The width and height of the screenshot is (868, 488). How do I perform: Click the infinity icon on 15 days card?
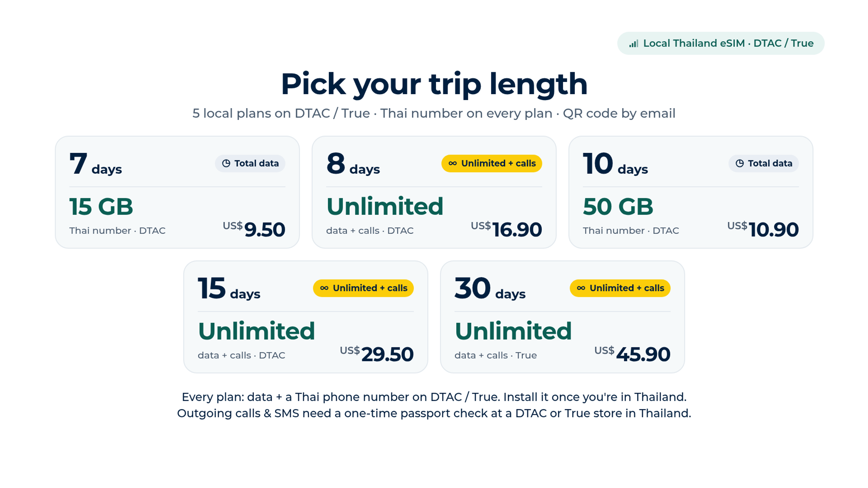(x=324, y=288)
